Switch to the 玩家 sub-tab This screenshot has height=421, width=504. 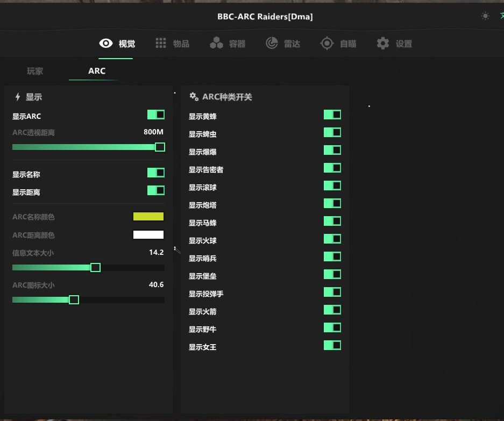[x=35, y=71]
